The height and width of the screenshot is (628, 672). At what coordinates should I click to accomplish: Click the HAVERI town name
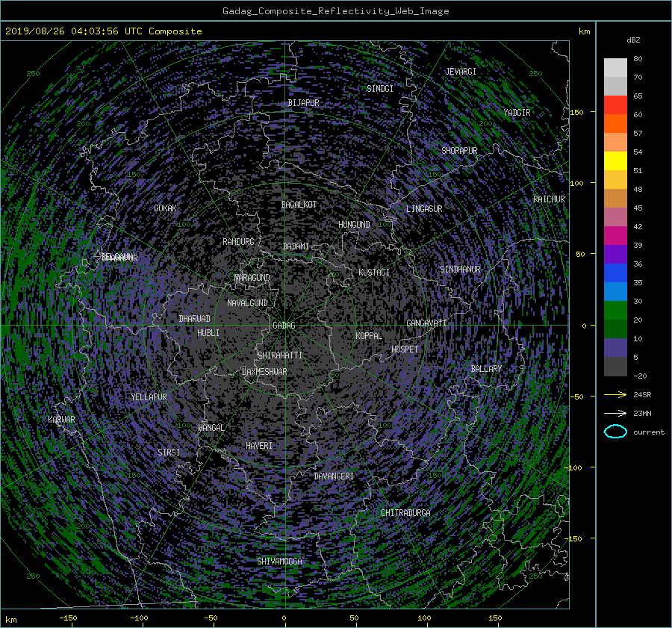point(259,445)
